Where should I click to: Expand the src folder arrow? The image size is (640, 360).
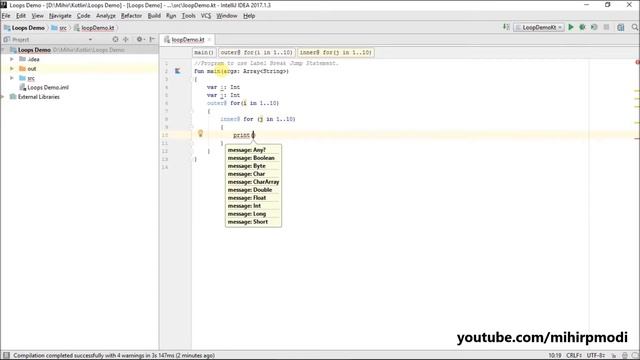12,78
